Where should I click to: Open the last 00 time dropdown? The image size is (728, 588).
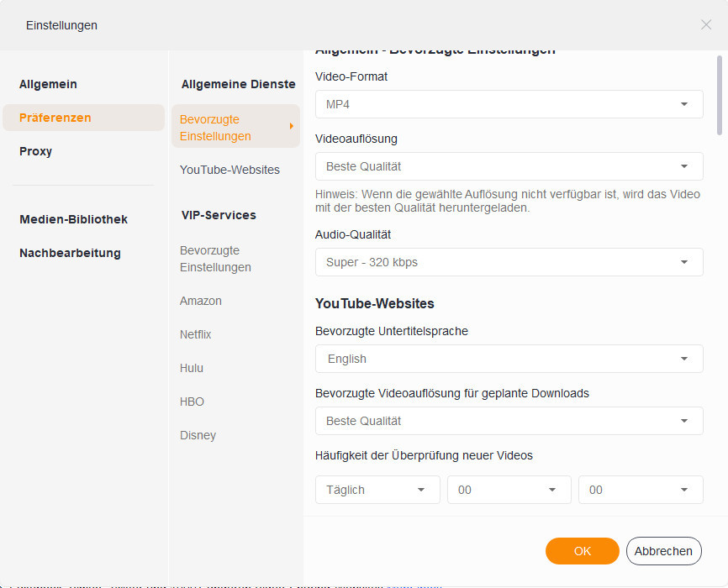pyautogui.click(x=641, y=490)
